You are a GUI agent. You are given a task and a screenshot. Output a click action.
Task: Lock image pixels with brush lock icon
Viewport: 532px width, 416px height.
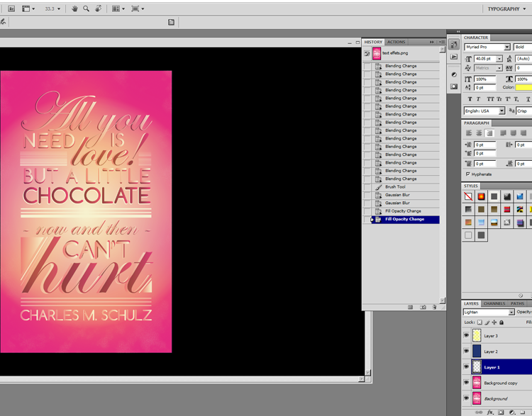487,322
